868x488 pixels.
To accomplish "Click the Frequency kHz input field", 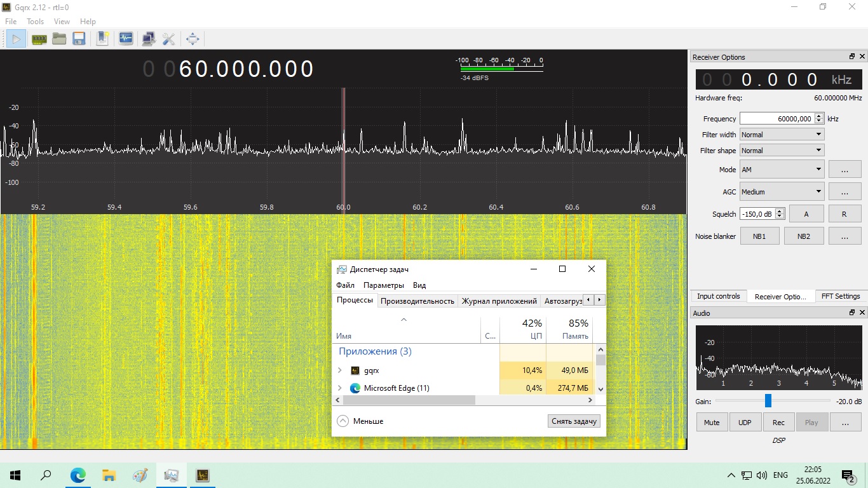I will click(776, 119).
